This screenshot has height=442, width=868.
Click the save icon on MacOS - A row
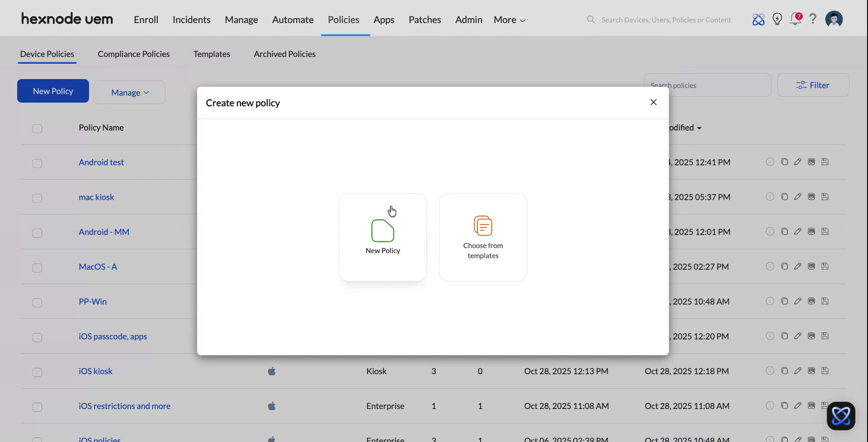[825, 266]
